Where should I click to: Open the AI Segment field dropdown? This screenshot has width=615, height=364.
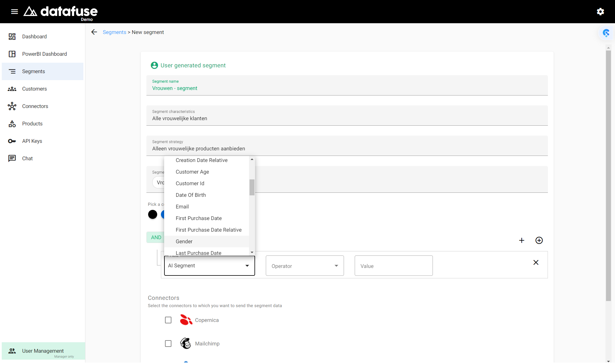pyautogui.click(x=209, y=266)
